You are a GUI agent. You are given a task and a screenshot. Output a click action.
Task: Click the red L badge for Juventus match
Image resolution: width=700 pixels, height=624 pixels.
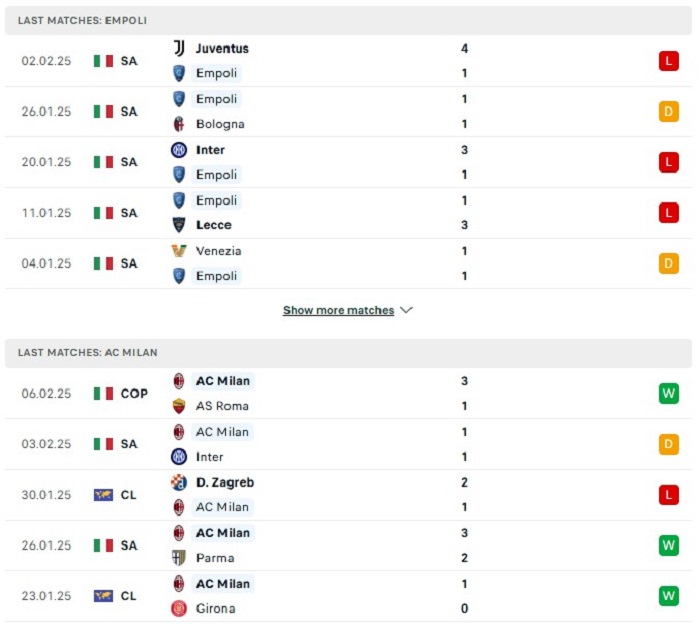[x=669, y=61]
